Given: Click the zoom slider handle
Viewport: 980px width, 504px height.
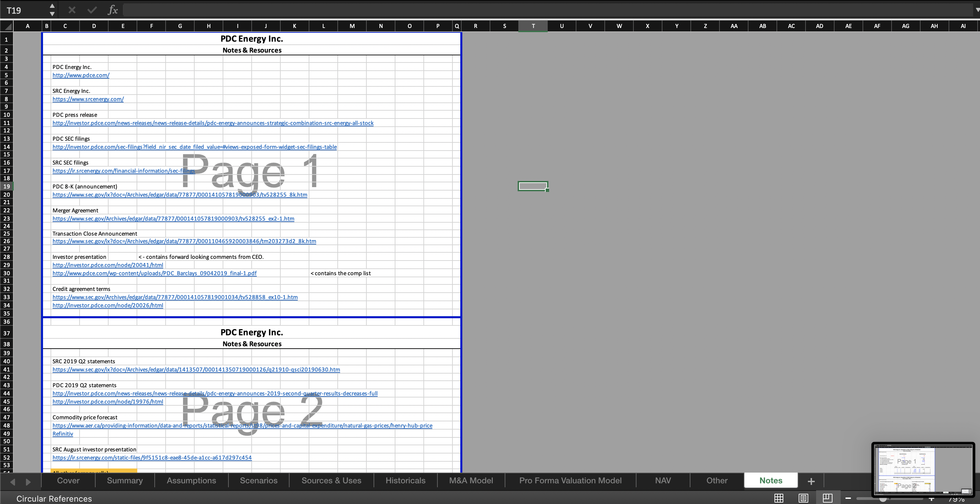Looking at the screenshot, I should click(x=883, y=499).
